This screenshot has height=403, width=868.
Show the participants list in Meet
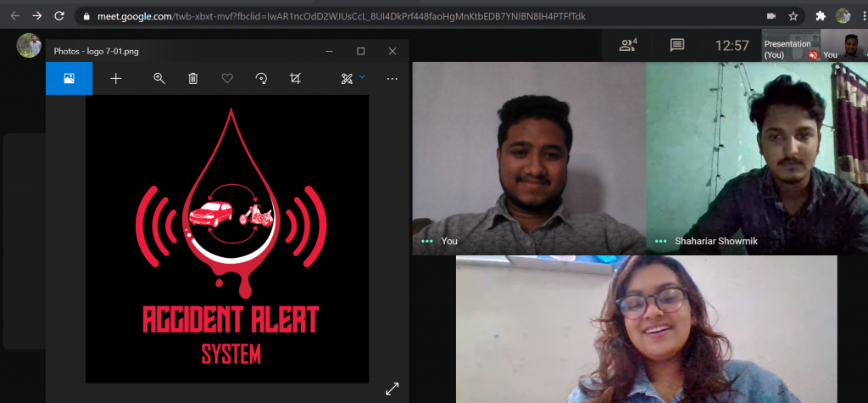click(627, 46)
